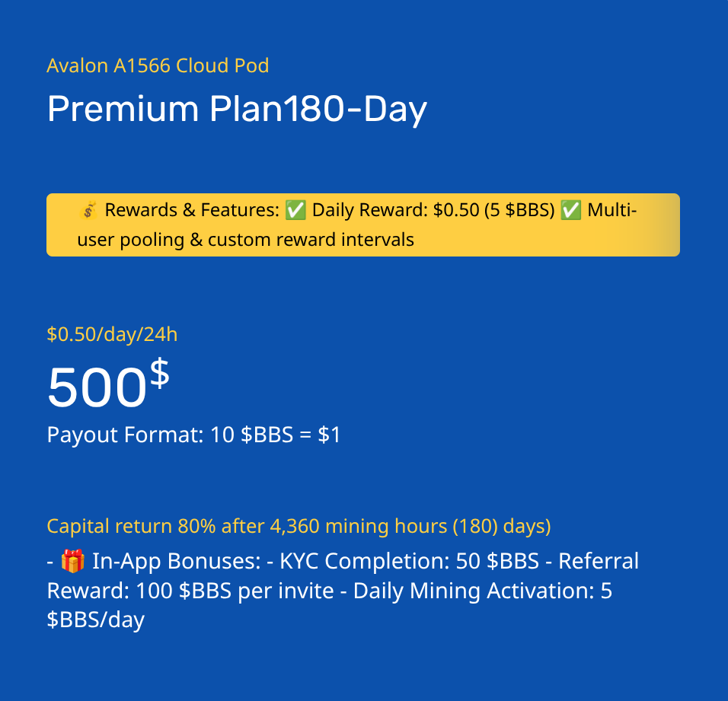
Task: Click the $0.50/day/24h rate label
Action: pyautogui.click(x=113, y=334)
